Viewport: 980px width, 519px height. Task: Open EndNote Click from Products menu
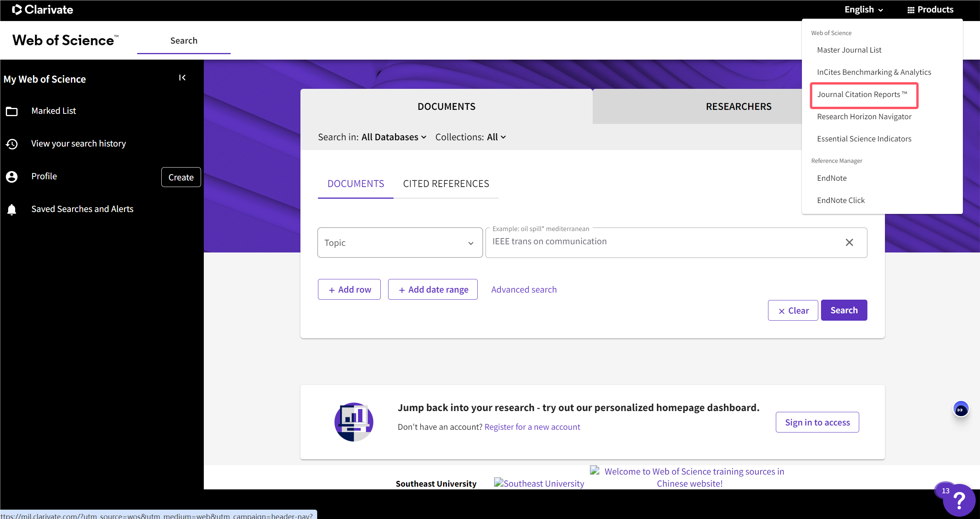841,200
